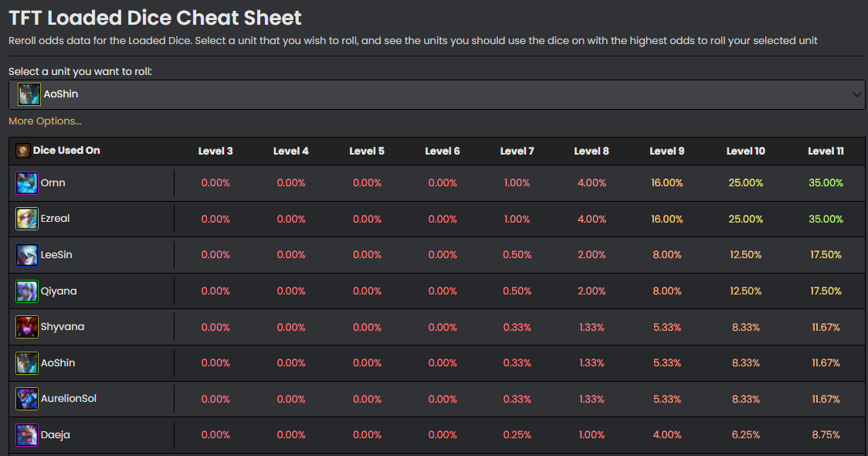Click Ornn's Level 11 value 35.00%
868x456 pixels.
coord(826,183)
